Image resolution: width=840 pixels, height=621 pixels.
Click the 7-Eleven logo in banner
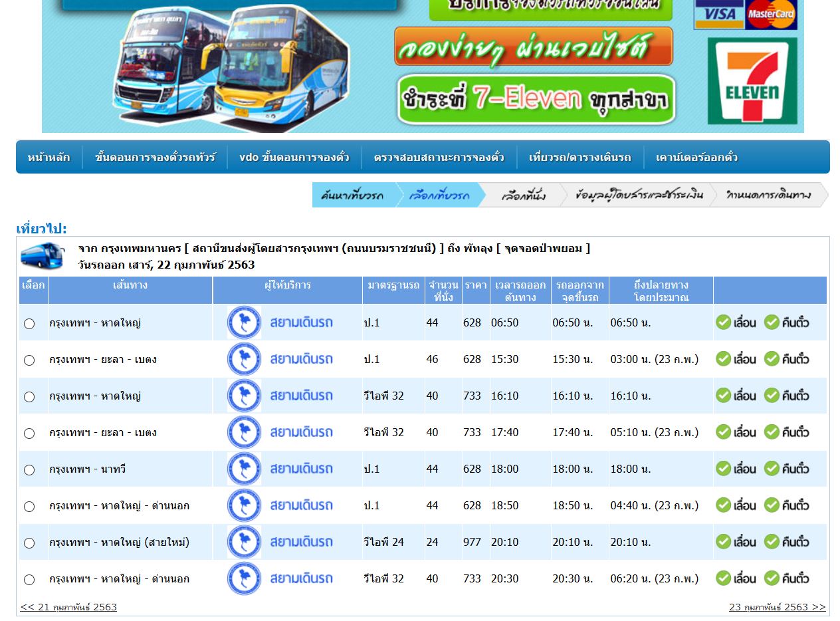point(752,81)
